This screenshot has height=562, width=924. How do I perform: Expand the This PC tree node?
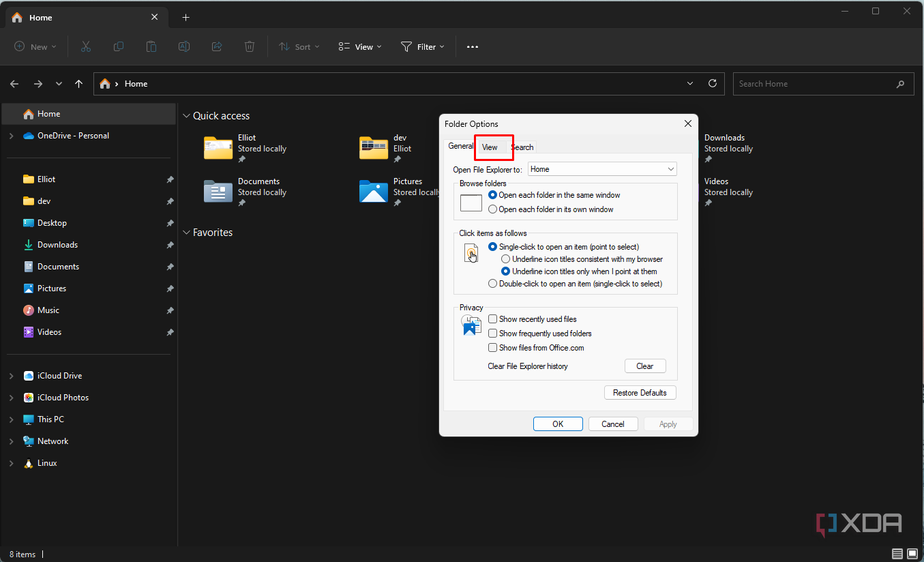(x=11, y=419)
